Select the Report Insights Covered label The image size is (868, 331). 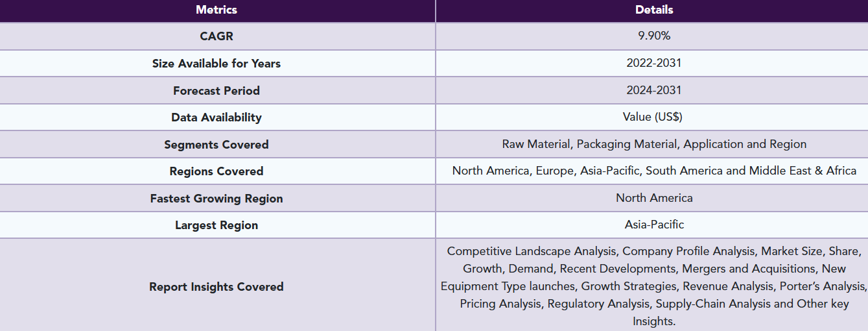pos(217,287)
